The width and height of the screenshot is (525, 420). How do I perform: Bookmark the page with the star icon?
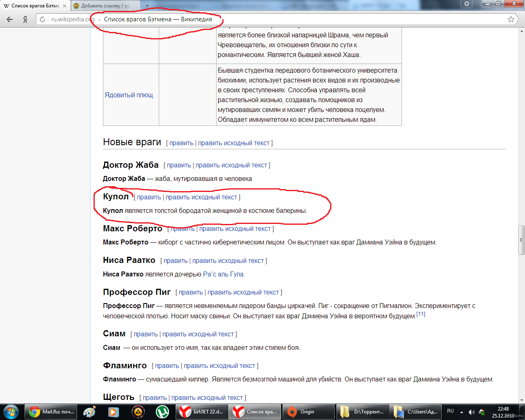[511, 19]
